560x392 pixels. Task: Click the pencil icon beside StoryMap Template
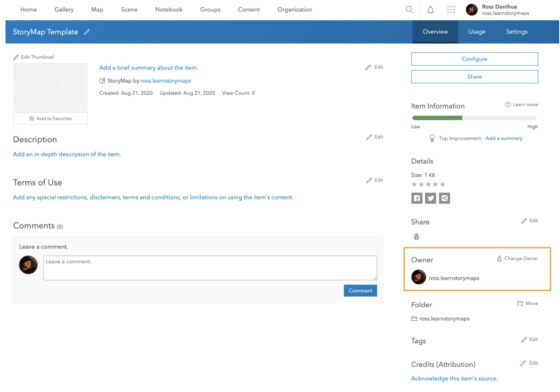tap(87, 32)
